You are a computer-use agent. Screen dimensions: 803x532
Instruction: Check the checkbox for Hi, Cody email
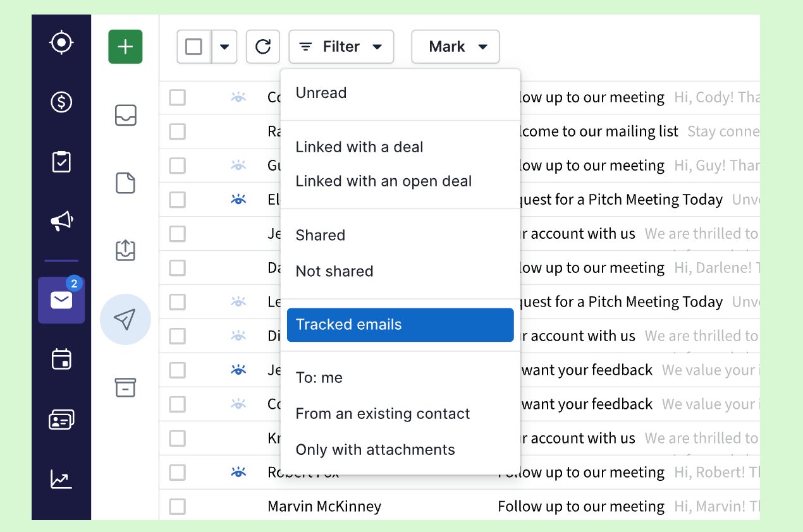pyautogui.click(x=177, y=97)
